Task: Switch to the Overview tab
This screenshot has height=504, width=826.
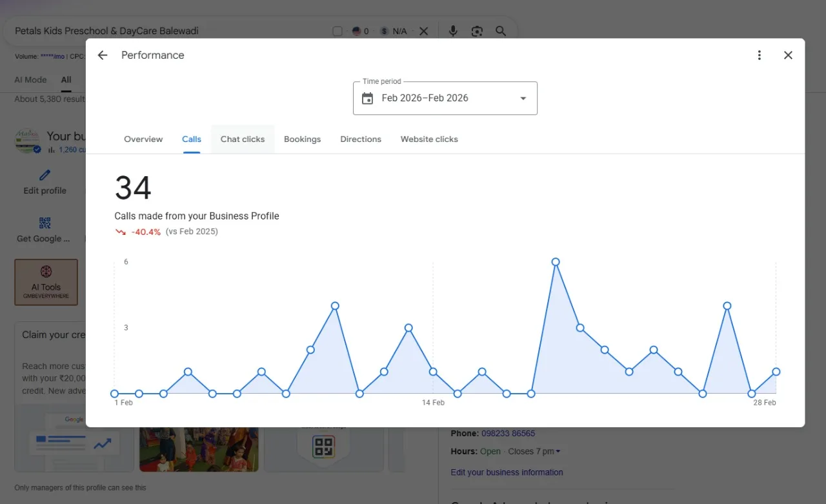Action: pyautogui.click(x=143, y=139)
